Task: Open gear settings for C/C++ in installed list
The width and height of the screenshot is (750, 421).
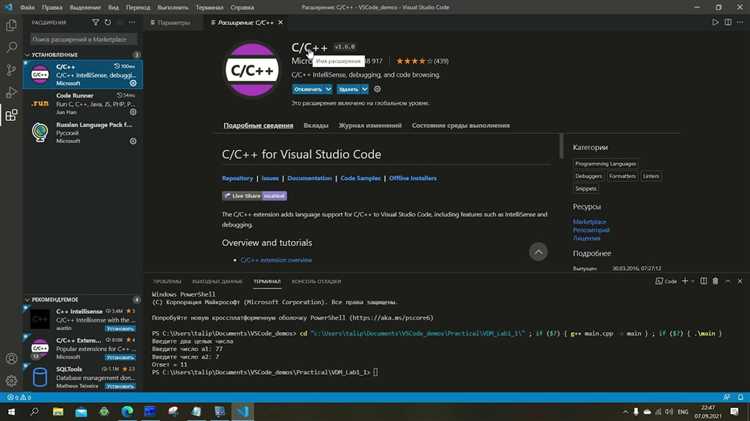Action: coord(133,83)
